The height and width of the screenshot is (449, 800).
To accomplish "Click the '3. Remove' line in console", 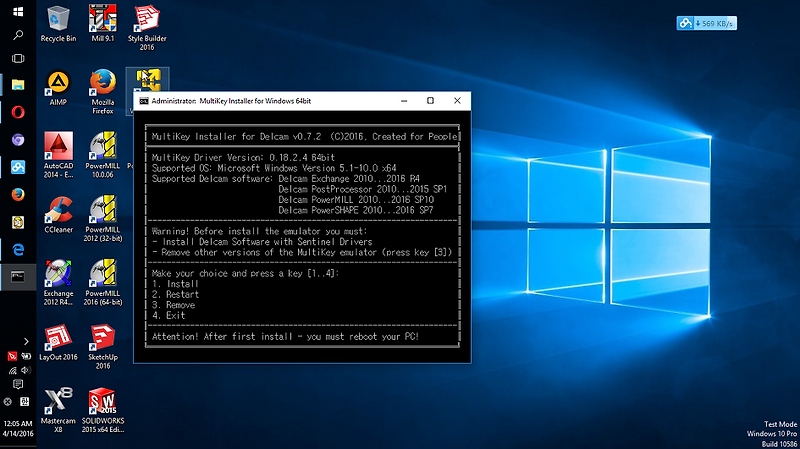I will pyautogui.click(x=173, y=305).
